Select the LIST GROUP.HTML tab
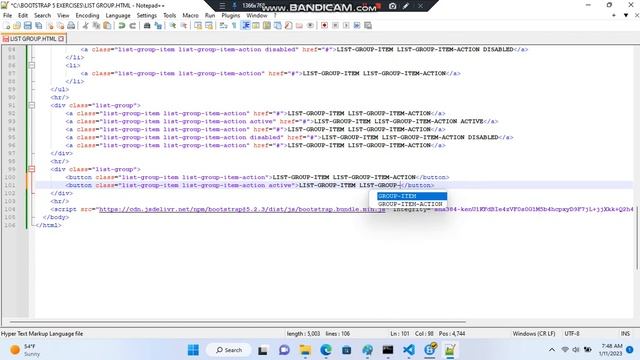The height and width of the screenshot is (360, 640). tap(33, 39)
